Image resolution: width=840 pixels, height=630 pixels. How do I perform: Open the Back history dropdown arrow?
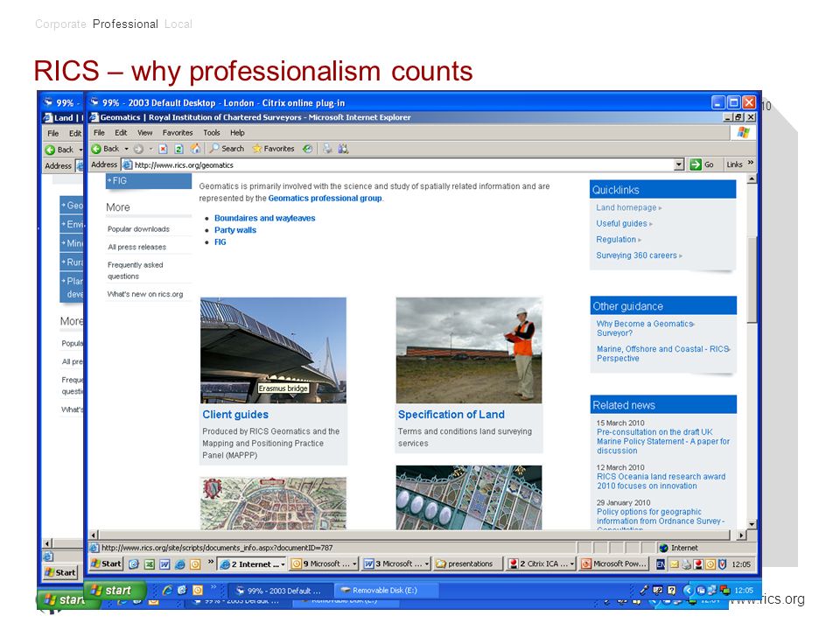(127, 149)
